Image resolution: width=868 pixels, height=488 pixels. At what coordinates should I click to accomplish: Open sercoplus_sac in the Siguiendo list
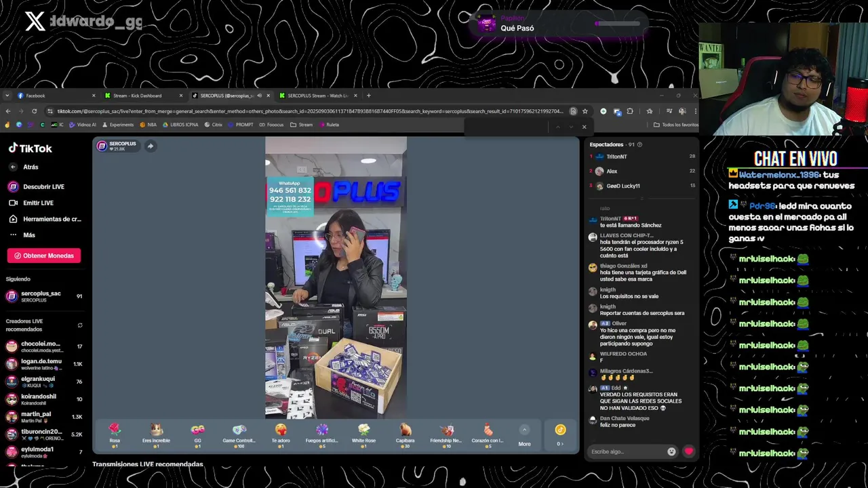point(44,296)
